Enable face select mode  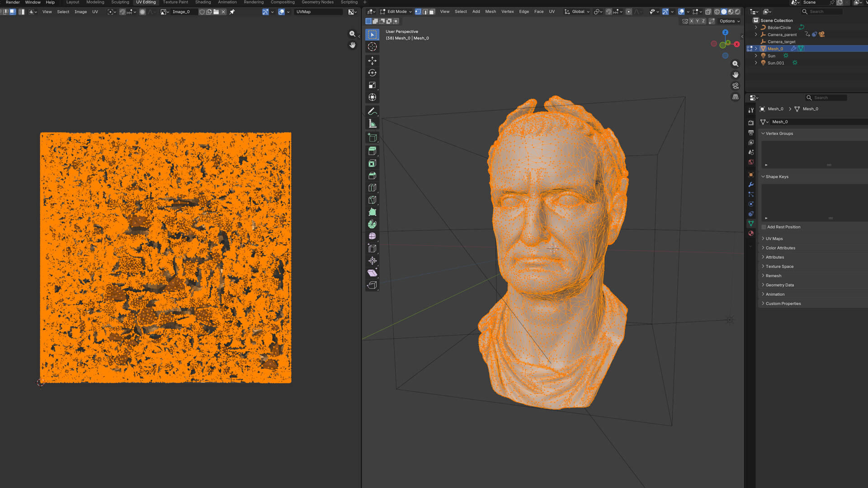pos(432,12)
